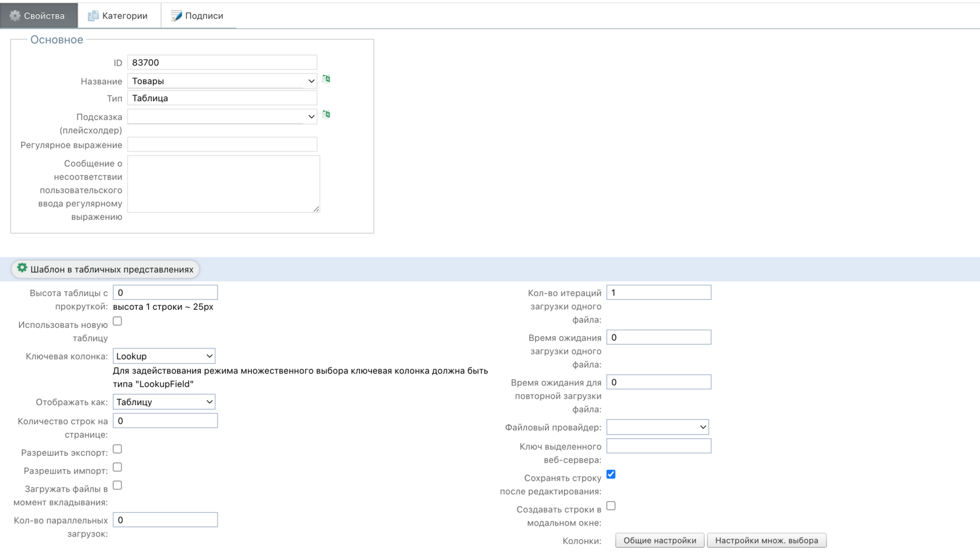Click the Общие настройки button
The width and height of the screenshot is (980, 559).
click(660, 540)
